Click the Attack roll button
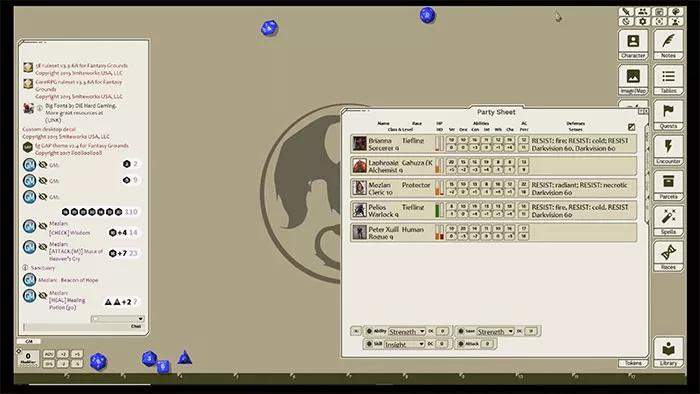The height and width of the screenshot is (394, 700). (461, 344)
